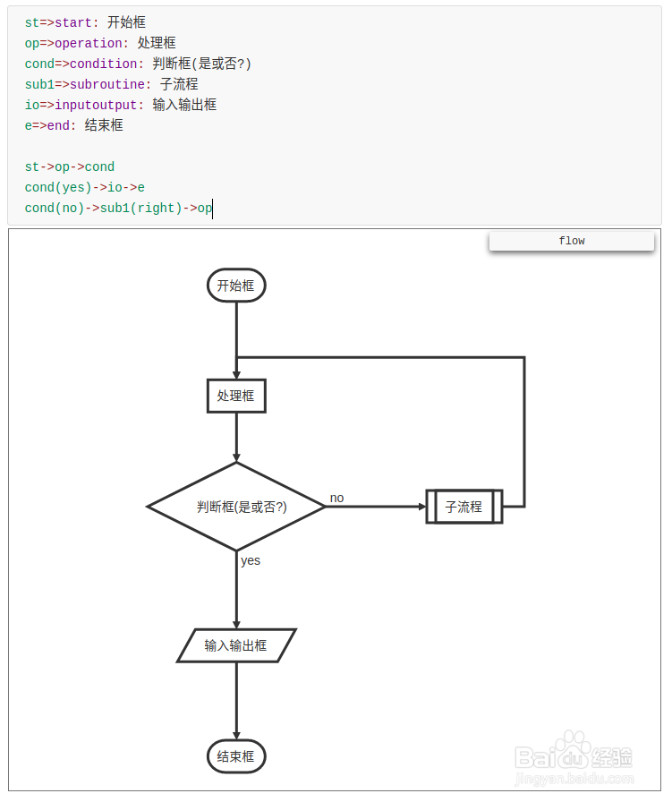Click the 开始框 start node
This screenshot has height=802, width=672.
(x=236, y=286)
